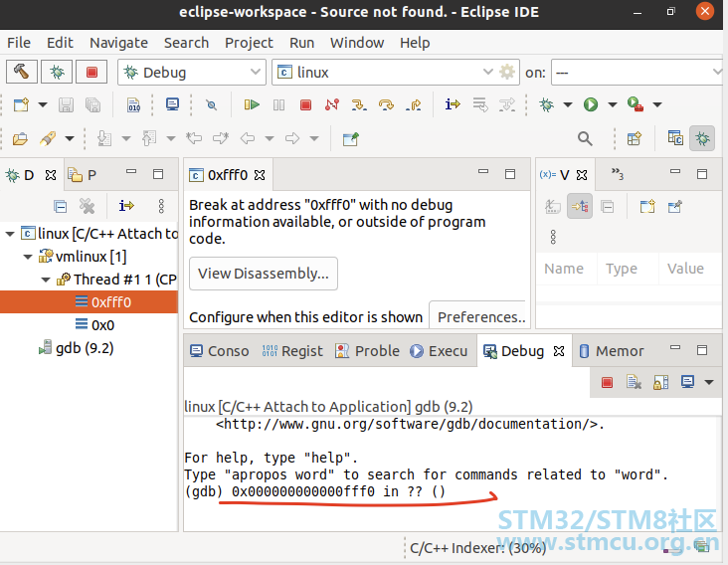Screen dimensions: 728x565
Task: Click the Preferences... button
Action: pos(478,316)
